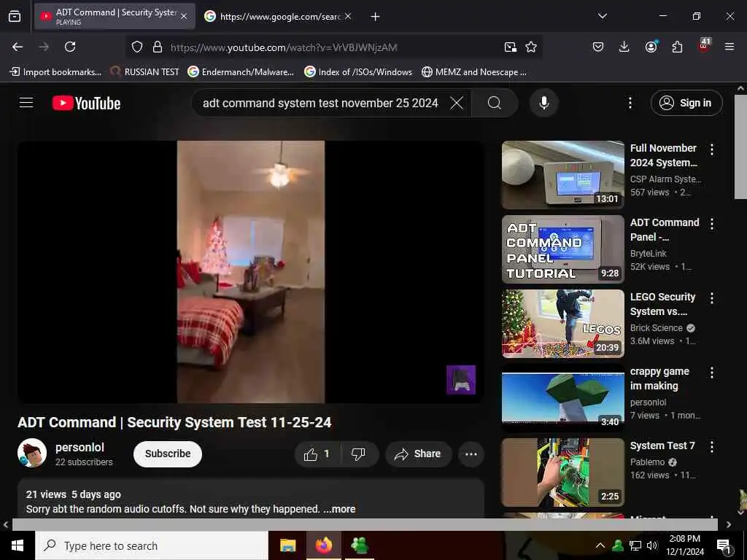Close the ADT Command YouTube tab
This screenshot has height=560, width=747.
point(184,16)
